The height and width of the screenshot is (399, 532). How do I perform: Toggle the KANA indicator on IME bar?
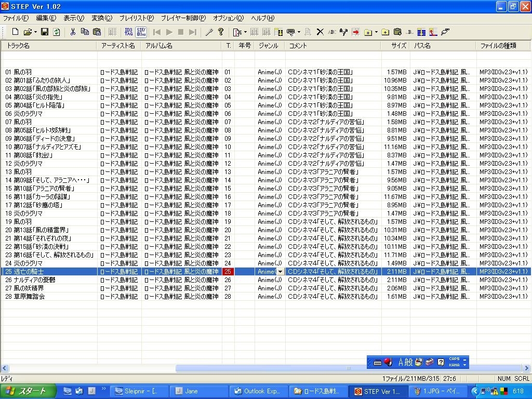[454, 365]
